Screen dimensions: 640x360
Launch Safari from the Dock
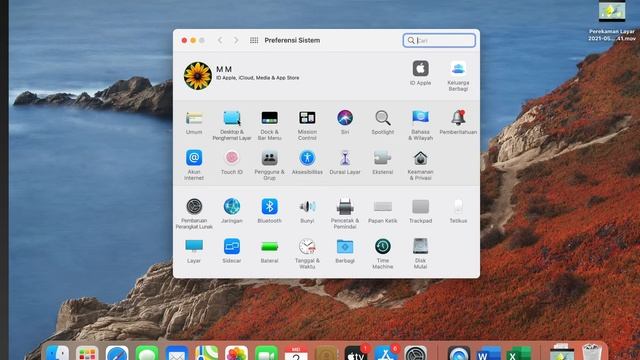pos(117,353)
